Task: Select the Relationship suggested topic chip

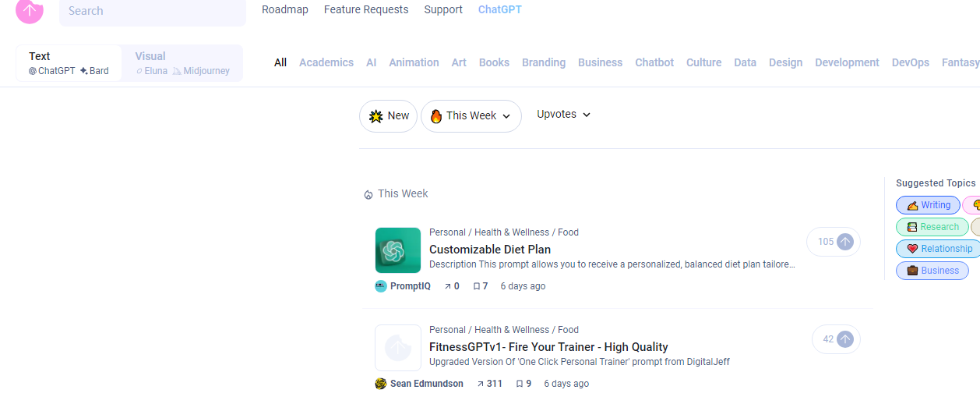Action: click(938, 249)
